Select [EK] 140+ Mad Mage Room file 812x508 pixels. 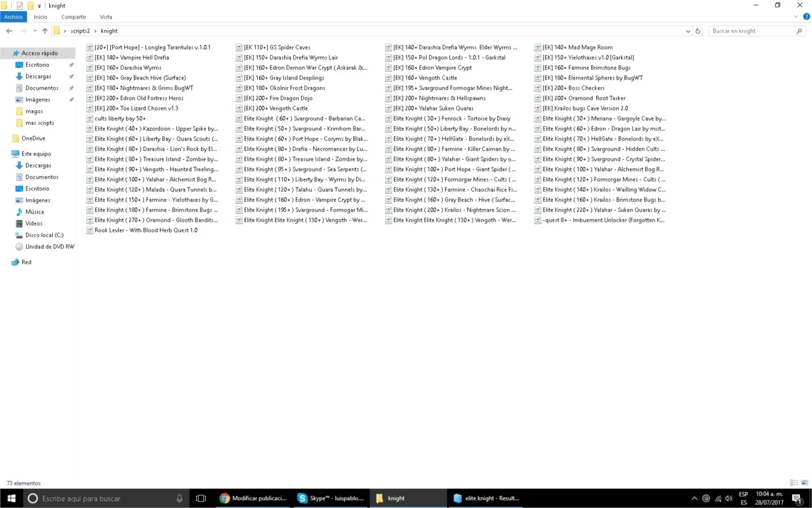point(574,48)
